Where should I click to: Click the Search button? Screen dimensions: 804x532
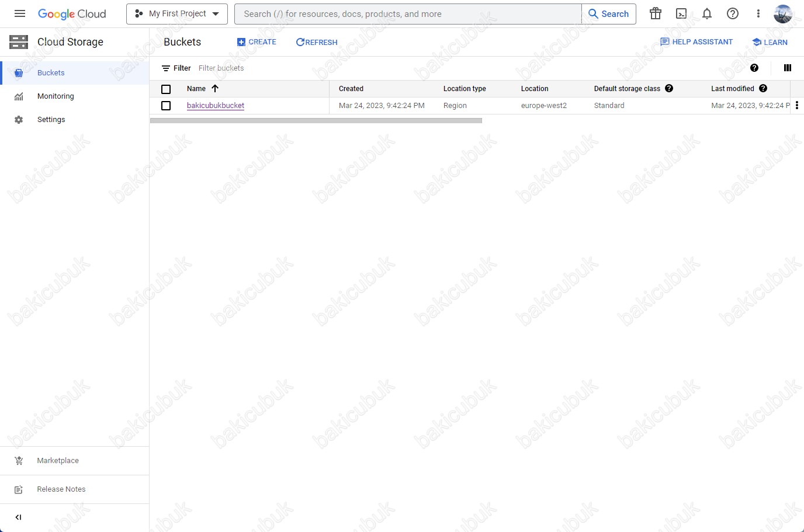click(x=609, y=14)
